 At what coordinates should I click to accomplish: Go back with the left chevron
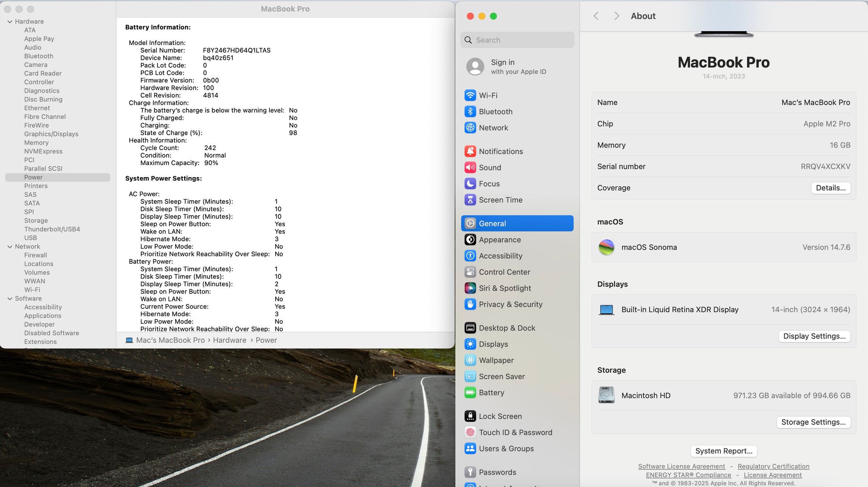(x=596, y=16)
